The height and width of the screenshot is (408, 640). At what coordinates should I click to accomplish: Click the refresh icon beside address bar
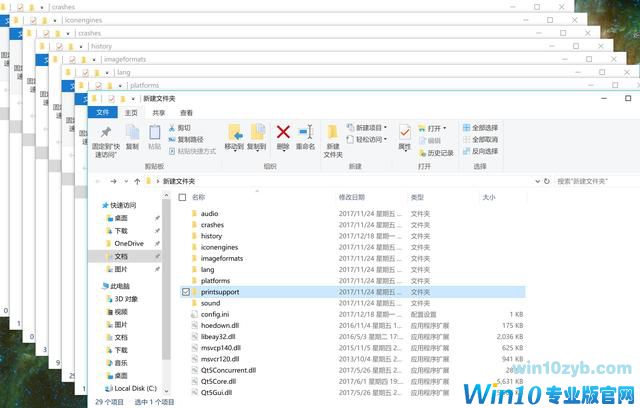(547, 181)
